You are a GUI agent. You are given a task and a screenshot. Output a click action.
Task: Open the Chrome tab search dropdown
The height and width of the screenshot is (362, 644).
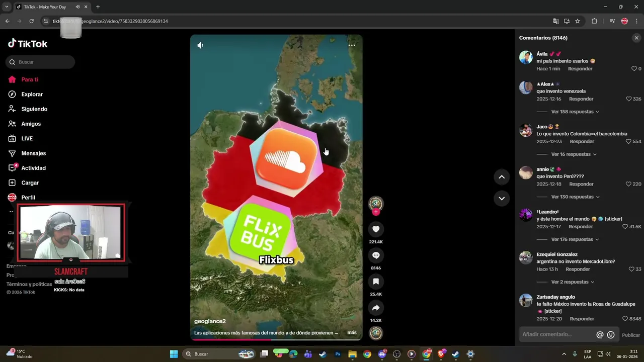pyautogui.click(x=7, y=7)
